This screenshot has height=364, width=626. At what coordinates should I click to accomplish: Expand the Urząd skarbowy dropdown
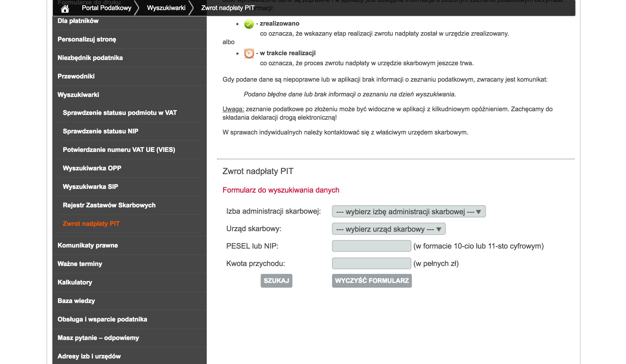[x=388, y=229]
